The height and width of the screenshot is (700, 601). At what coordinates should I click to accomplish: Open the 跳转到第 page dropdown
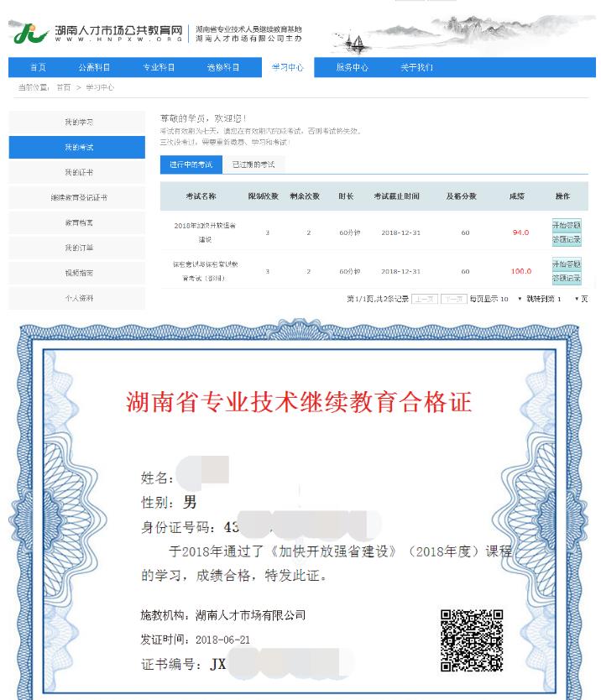pos(568,299)
